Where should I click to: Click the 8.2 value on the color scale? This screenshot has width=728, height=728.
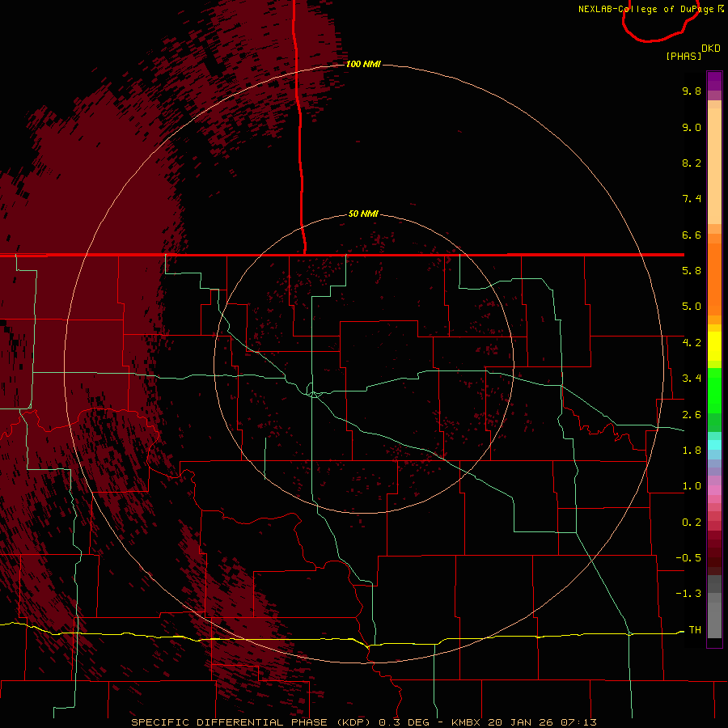692,163
